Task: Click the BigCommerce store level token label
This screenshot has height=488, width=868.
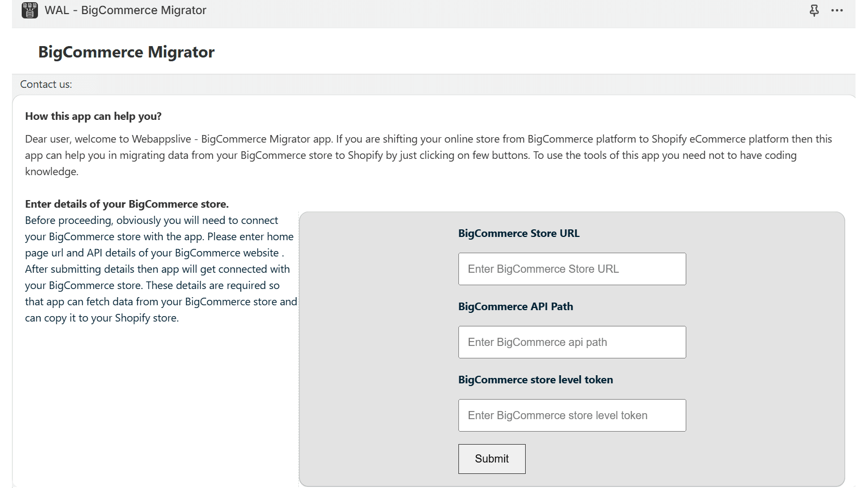Action: click(535, 380)
